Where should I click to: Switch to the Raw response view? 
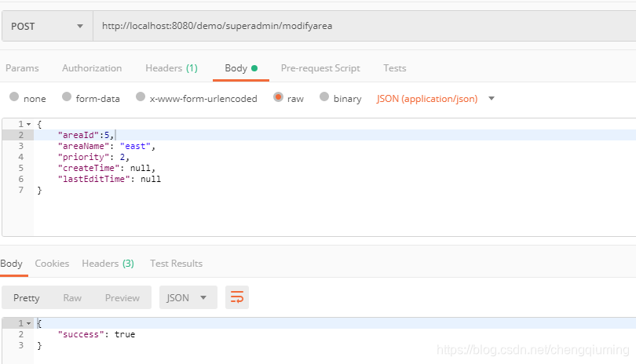[72, 298]
